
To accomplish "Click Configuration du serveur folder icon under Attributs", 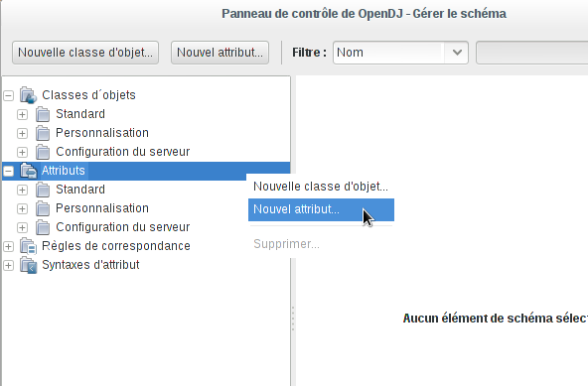I will [43, 227].
